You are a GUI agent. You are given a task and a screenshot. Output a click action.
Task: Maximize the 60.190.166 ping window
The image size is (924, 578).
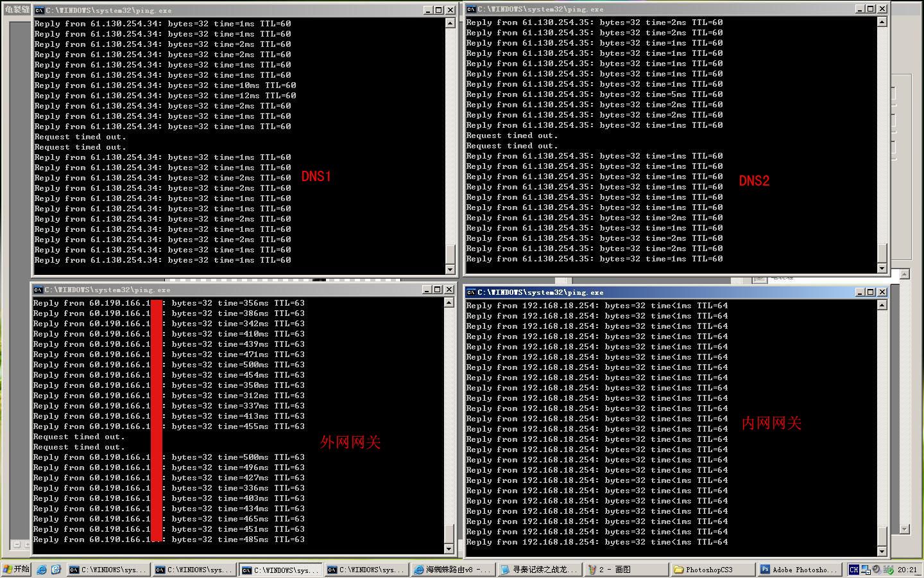(438, 290)
